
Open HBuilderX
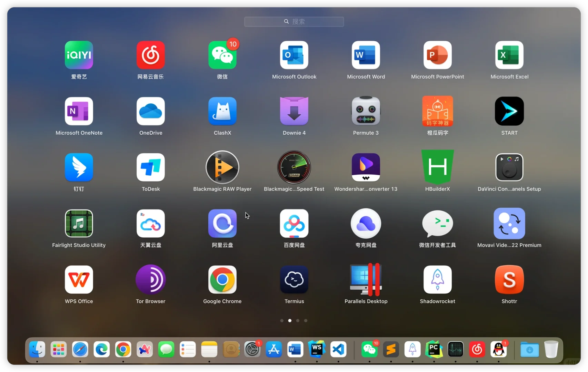point(438,167)
